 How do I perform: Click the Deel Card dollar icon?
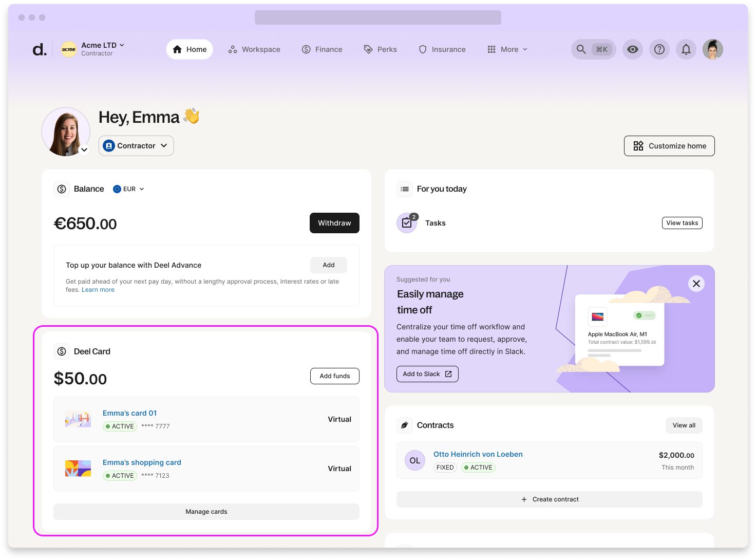pyautogui.click(x=62, y=351)
